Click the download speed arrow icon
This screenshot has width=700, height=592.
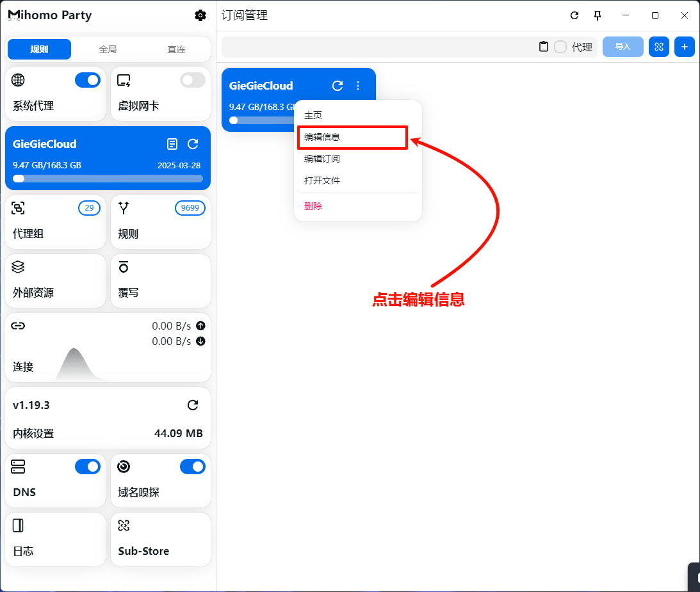click(x=201, y=341)
